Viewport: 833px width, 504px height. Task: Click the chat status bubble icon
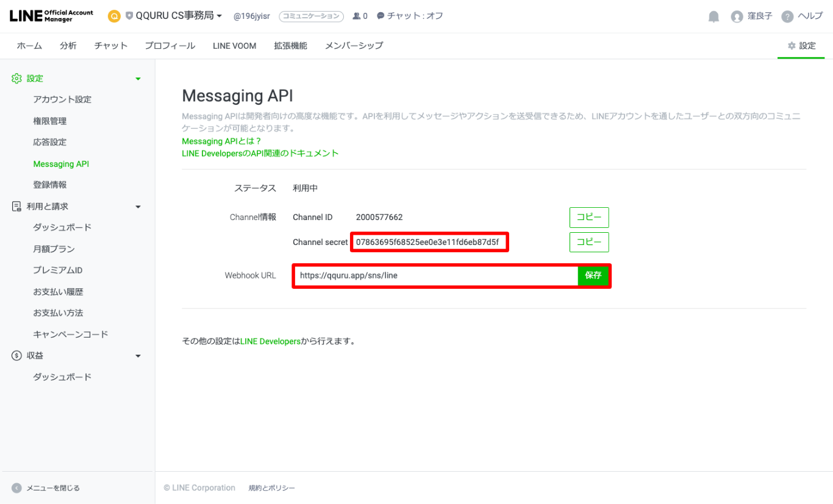(x=381, y=16)
